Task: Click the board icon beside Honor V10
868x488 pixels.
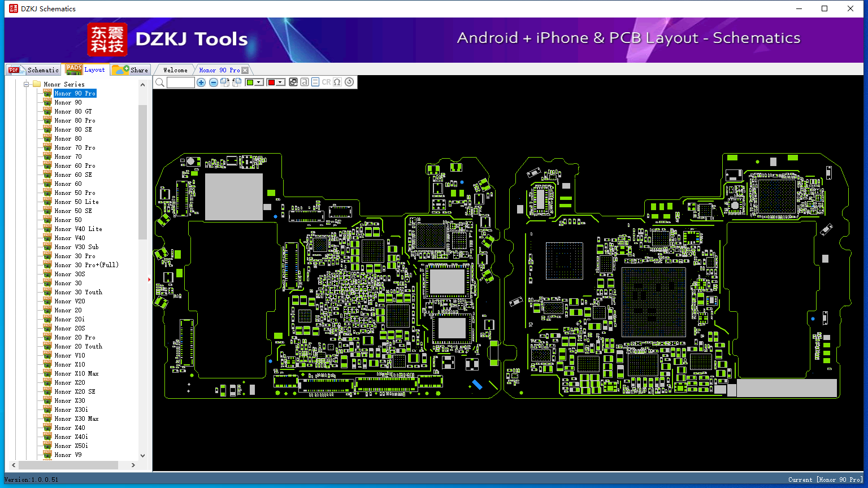Action: pos(47,355)
